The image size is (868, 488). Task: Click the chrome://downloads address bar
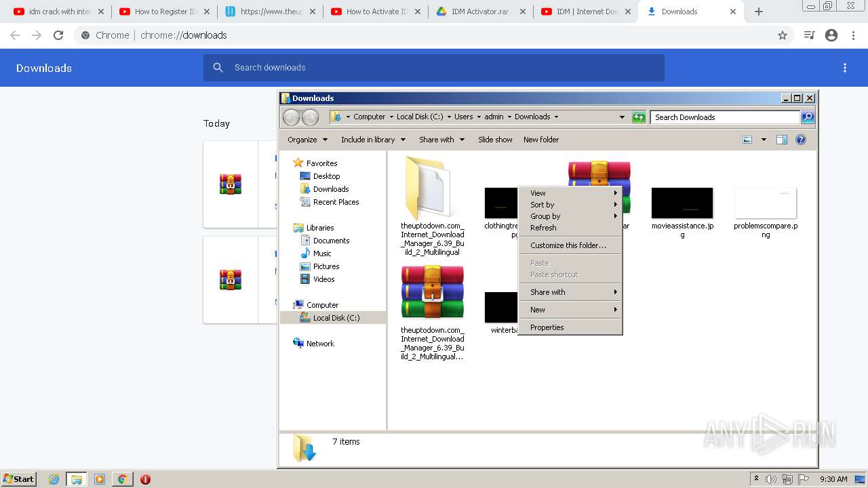point(434,35)
